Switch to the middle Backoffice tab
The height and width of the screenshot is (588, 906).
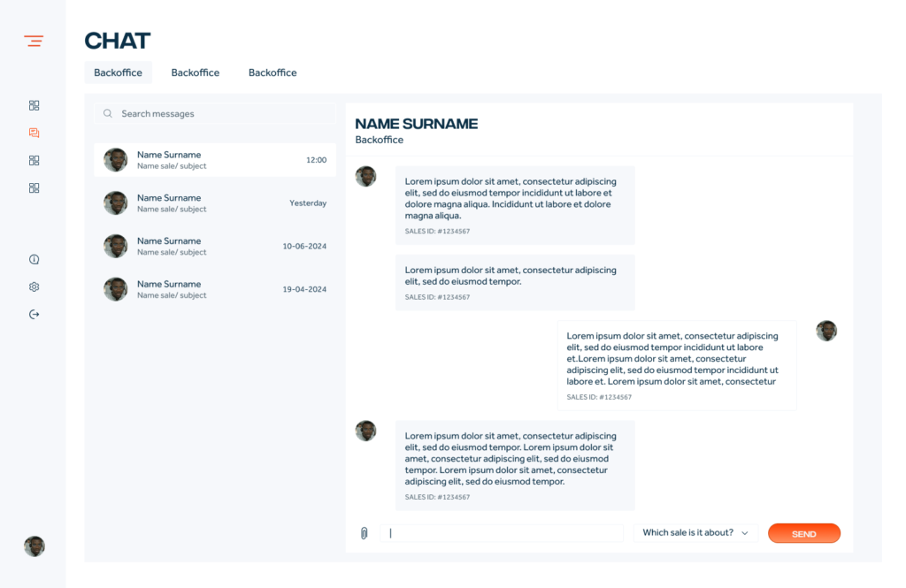[196, 73]
